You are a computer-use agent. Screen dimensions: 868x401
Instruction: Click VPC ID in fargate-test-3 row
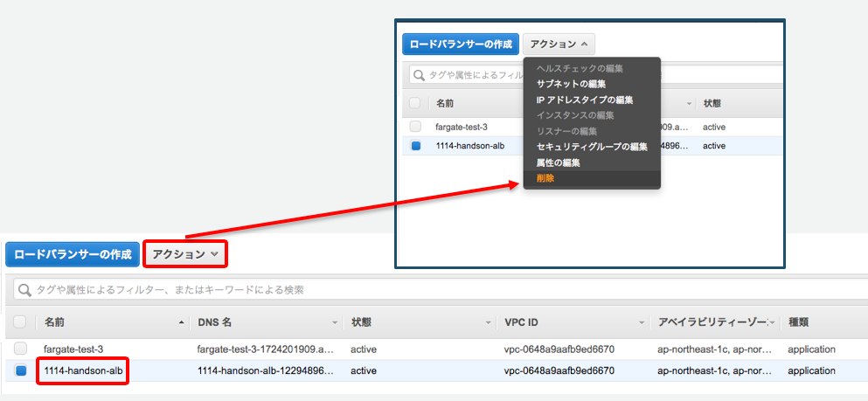559,349
